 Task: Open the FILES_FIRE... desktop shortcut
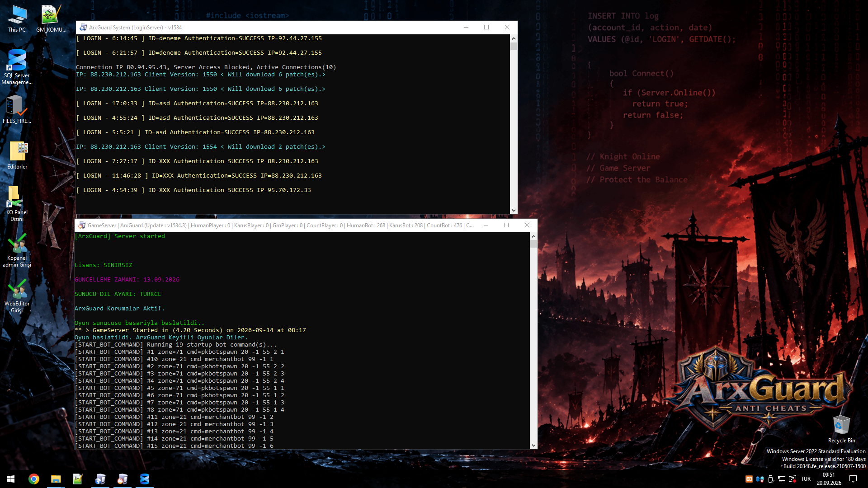coord(17,109)
